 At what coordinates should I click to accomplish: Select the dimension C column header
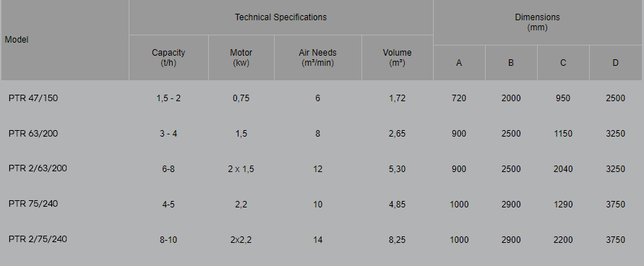tap(563, 63)
